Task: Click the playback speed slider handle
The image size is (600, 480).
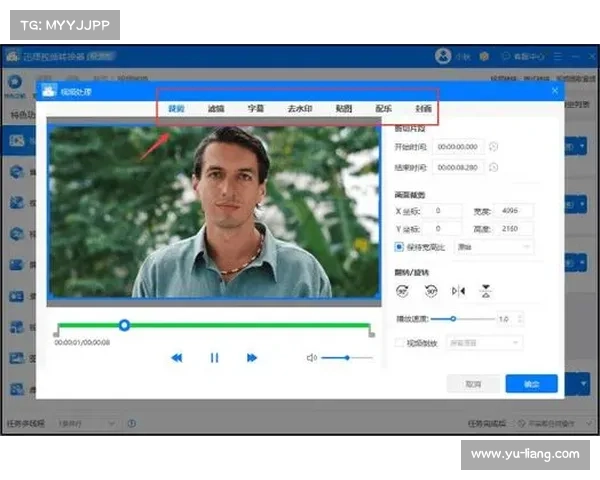Action: tap(453, 318)
